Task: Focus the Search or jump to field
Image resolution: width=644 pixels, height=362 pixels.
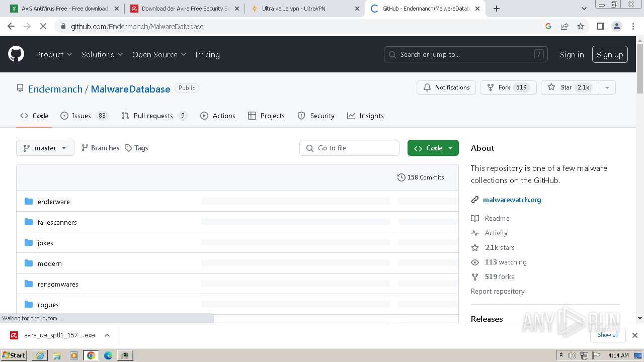Action: tap(466, 54)
